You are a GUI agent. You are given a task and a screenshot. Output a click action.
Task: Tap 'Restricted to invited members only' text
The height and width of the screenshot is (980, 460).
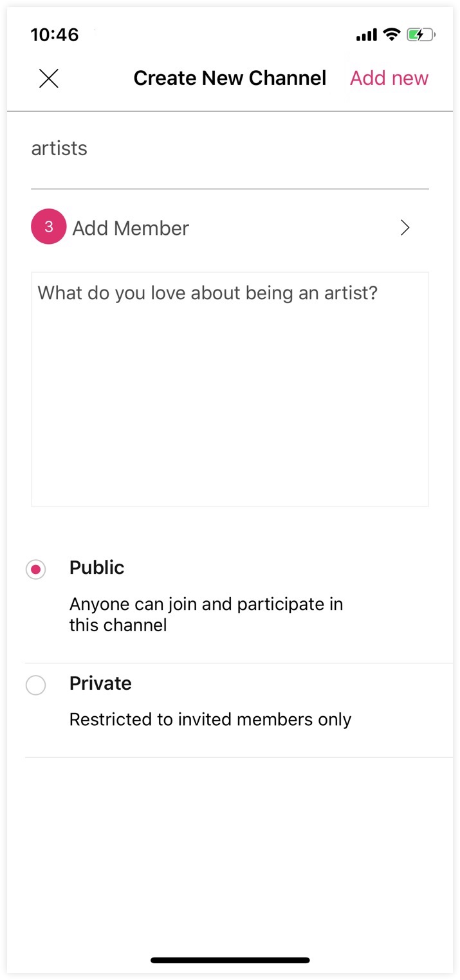point(210,719)
